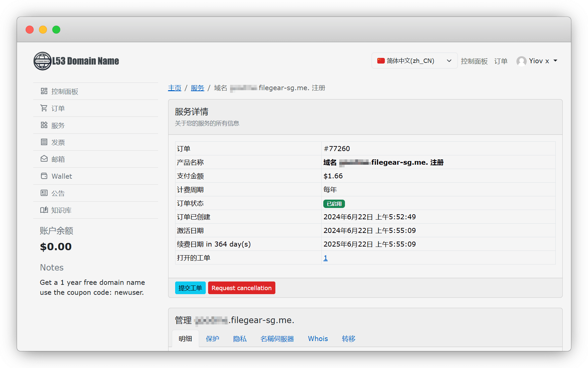
Task: Open invoices via the receipt icon
Action: point(44,142)
